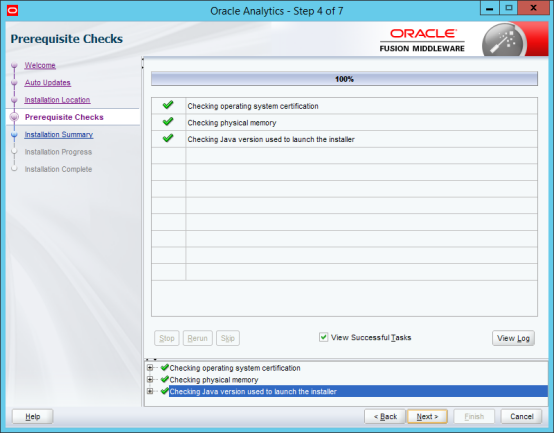This screenshot has height=433, width=554.
Task: Open the Help dialog
Action: tap(33, 416)
